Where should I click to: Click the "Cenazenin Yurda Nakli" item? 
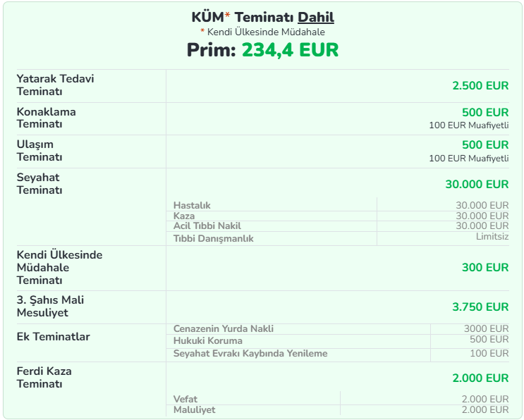224,328
